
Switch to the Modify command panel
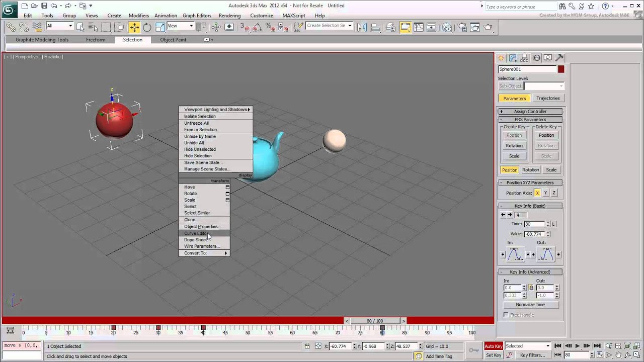513,58
